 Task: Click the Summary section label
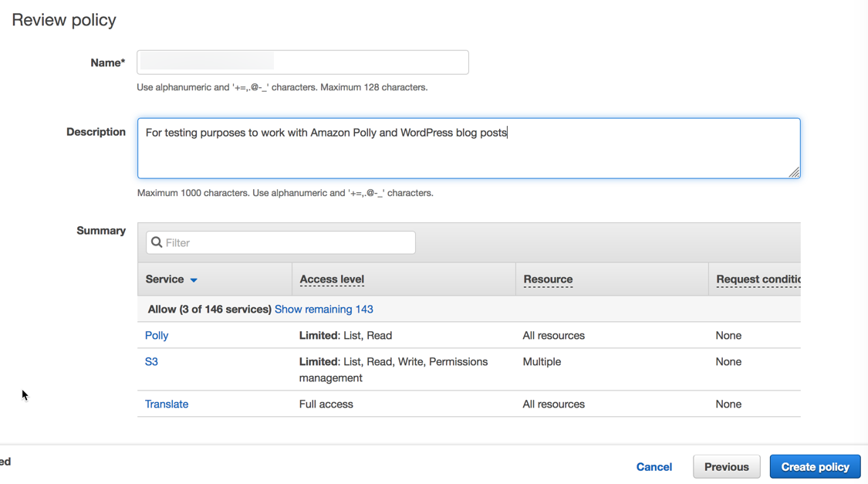(x=101, y=230)
